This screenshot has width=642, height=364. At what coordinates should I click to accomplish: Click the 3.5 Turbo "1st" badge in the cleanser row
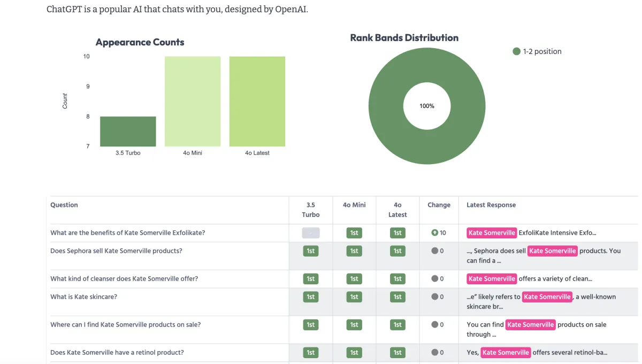click(311, 278)
